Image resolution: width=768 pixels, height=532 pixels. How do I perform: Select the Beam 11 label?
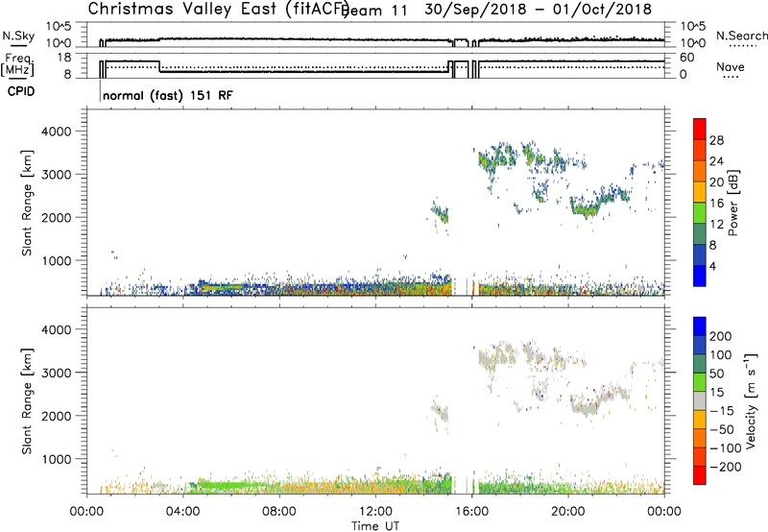pos(374,11)
